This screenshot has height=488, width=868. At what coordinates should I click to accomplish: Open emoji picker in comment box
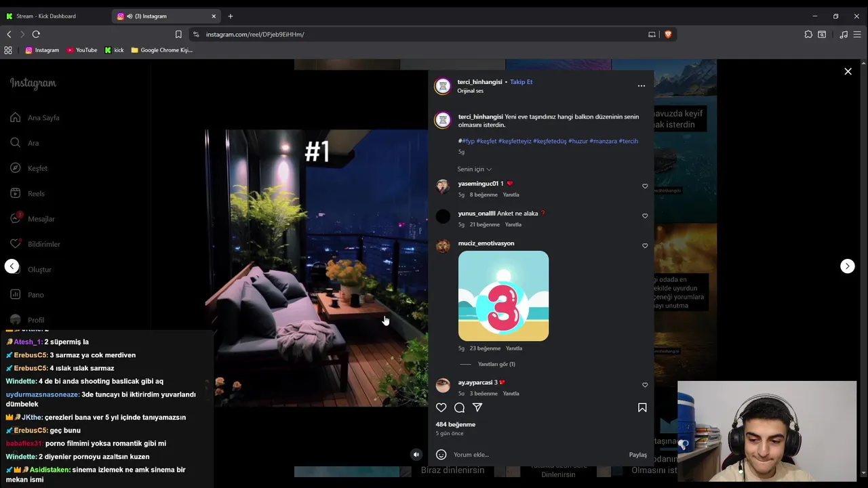pyautogui.click(x=441, y=455)
